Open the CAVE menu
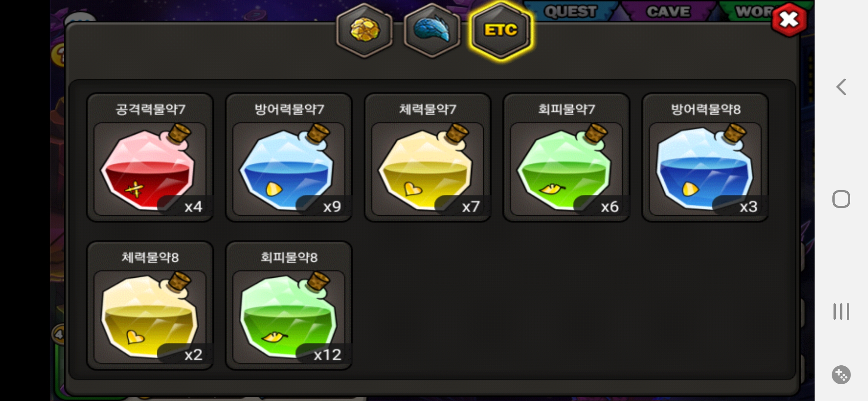The width and height of the screenshot is (868, 401). point(668,11)
